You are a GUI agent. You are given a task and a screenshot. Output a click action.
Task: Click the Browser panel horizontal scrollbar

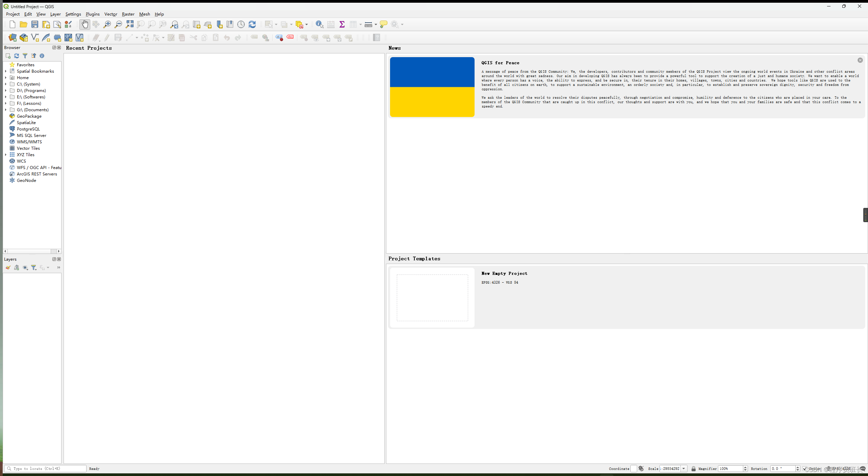32,251
